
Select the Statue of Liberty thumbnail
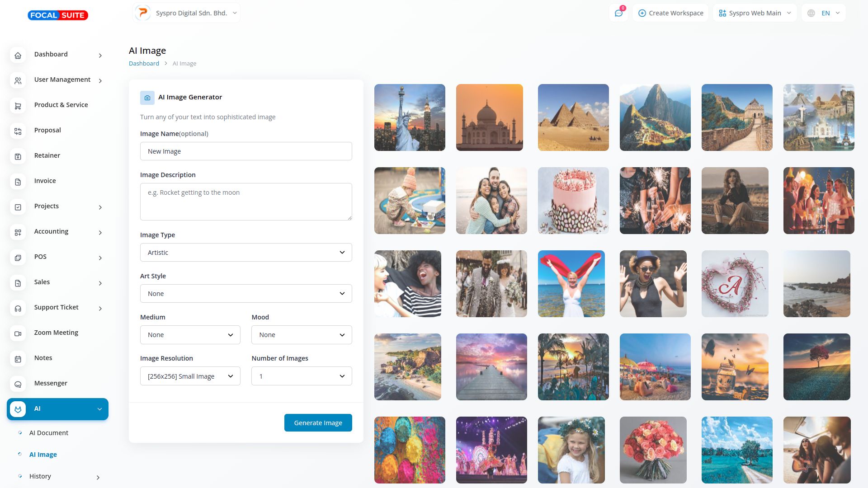(410, 117)
